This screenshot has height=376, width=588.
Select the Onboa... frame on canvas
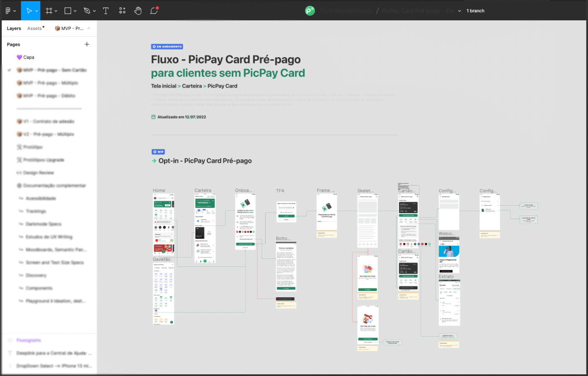click(246, 222)
